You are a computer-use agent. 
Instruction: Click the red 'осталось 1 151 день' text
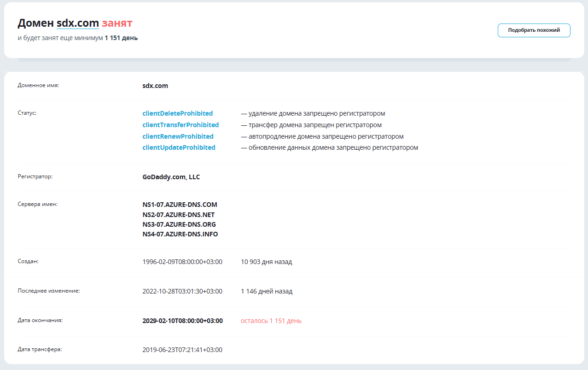(x=271, y=321)
